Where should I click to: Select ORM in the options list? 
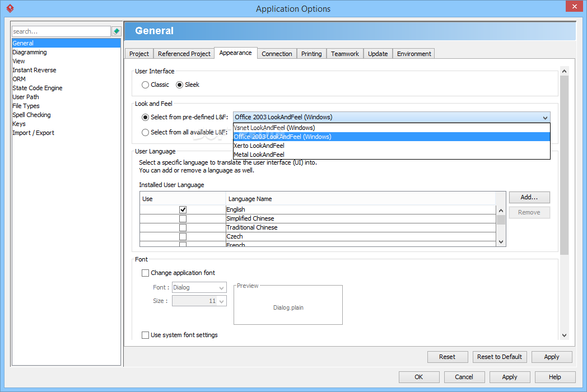[x=66, y=79]
